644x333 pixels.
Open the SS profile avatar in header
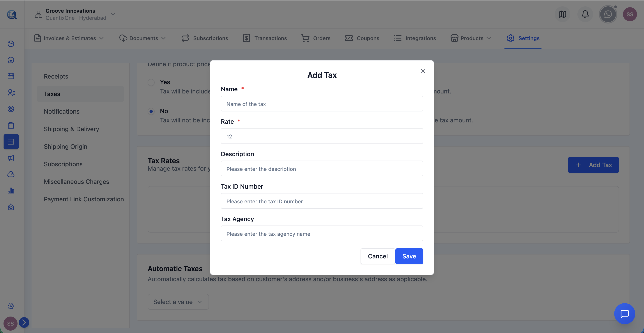(630, 14)
